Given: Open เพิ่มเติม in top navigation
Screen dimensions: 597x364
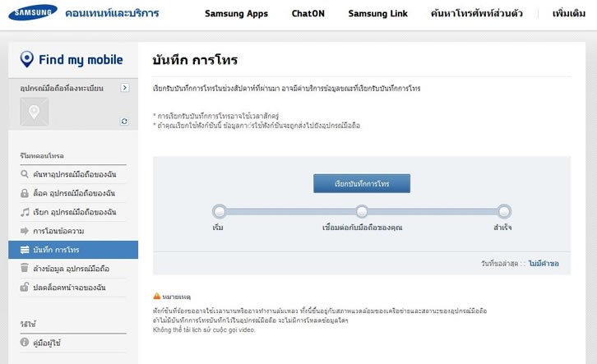Looking at the screenshot, I should click(569, 13).
